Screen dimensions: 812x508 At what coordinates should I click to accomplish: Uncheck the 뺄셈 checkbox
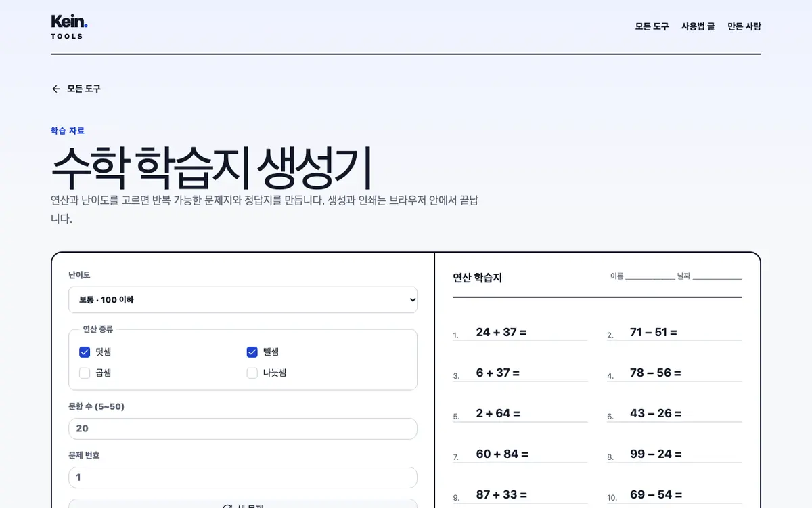click(x=252, y=352)
